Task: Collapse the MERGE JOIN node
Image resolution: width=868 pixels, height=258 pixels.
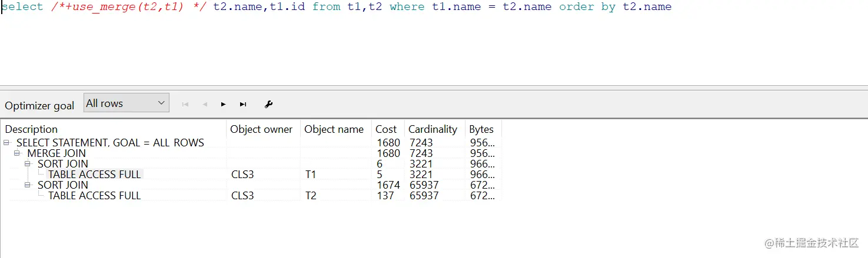Action: [17, 153]
